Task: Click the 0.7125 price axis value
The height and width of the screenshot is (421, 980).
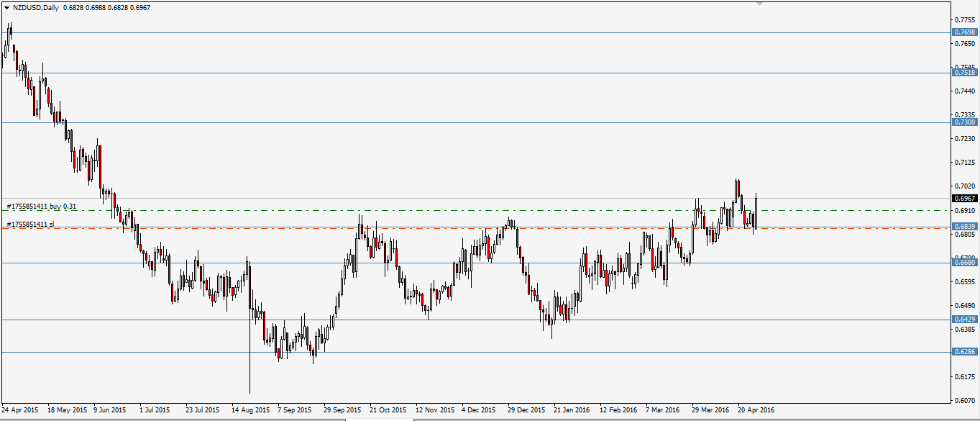Action: coord(966,162)
